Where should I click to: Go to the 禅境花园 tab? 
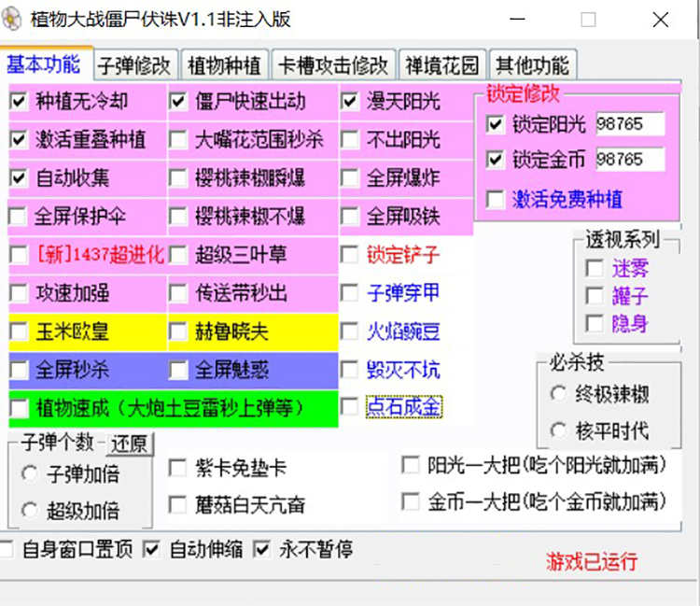pyautogui.click(x=442, y=65)
